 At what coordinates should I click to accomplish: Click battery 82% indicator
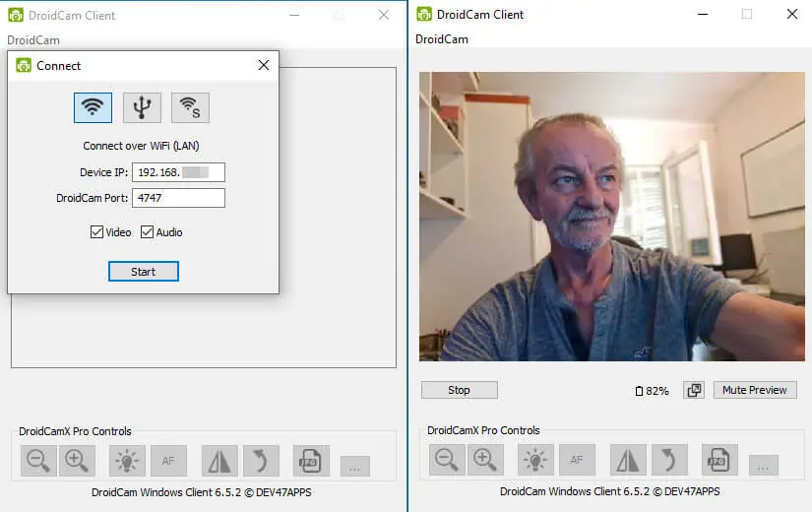652,391
